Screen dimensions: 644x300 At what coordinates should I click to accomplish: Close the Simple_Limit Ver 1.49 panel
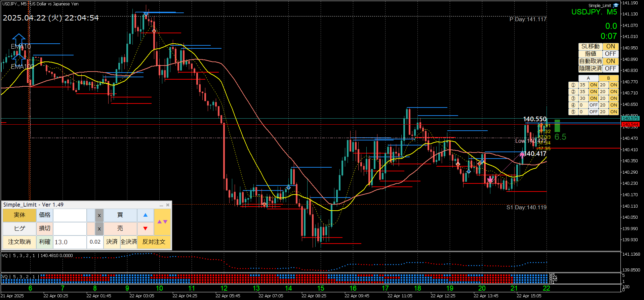point(168,205)
